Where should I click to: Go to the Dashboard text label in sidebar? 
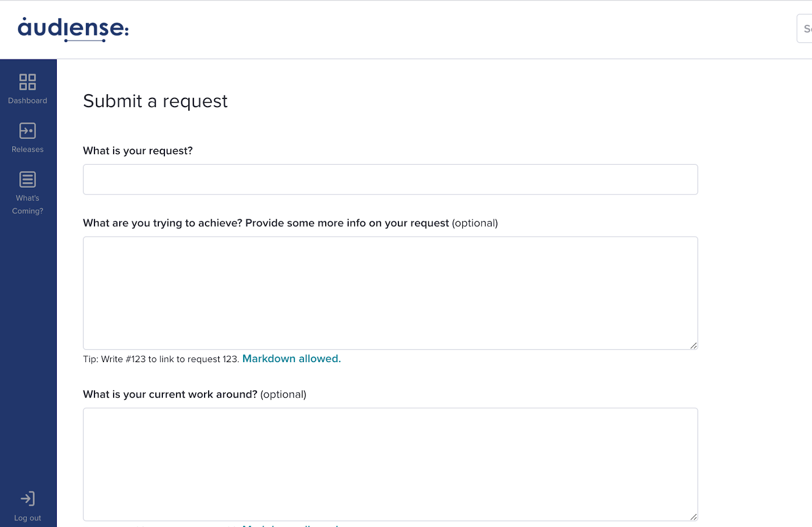click(x=27, y=100)
